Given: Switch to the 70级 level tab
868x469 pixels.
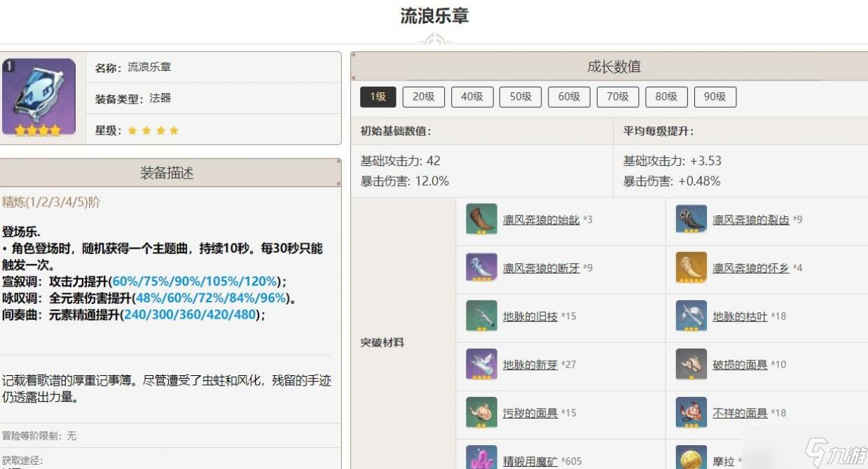Looking at the screenshot, I should pyautogui.click(x=618, y=97).
